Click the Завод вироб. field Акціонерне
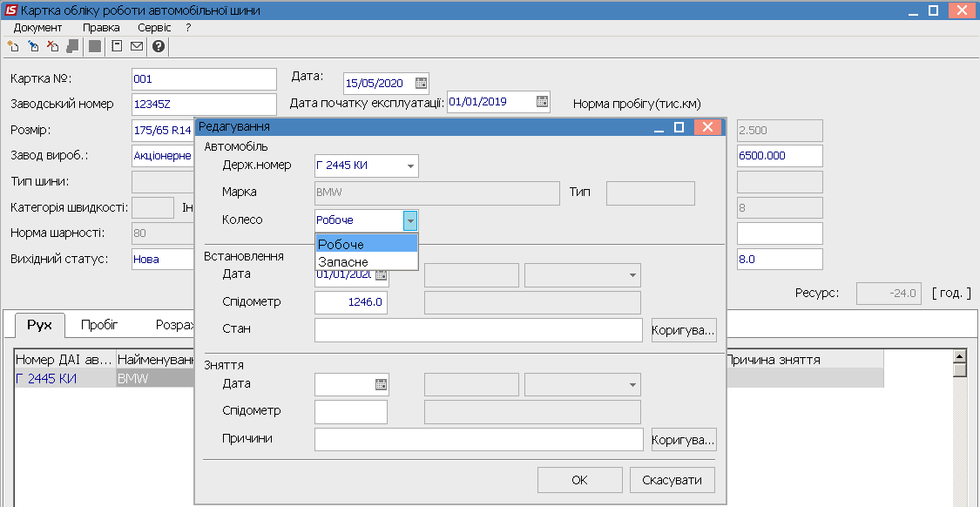 pyautogui.click(x=163, y=156)
